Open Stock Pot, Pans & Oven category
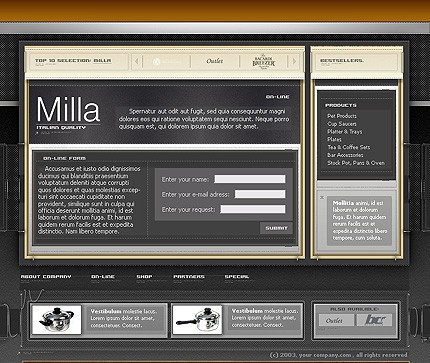 [x=356, y=163]
